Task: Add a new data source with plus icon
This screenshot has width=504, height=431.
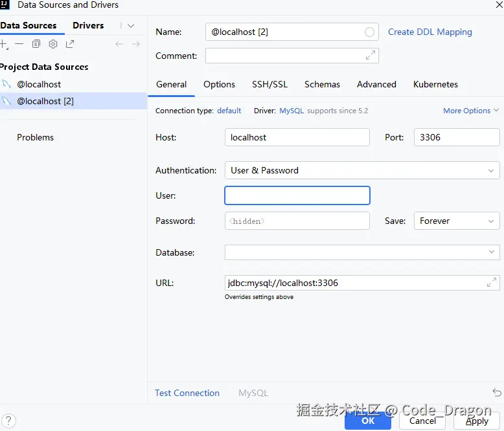Action: point(4,44)
